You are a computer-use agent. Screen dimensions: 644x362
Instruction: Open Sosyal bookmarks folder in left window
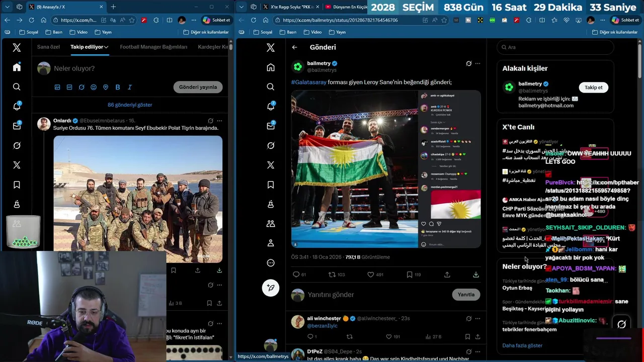tap(28, 32)
